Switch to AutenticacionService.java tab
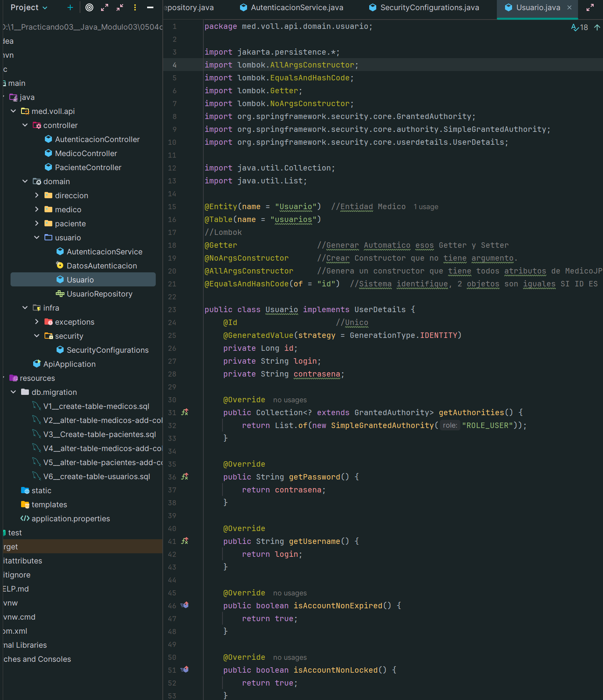This screenshot has height=700, width=603. coord(292,8)
